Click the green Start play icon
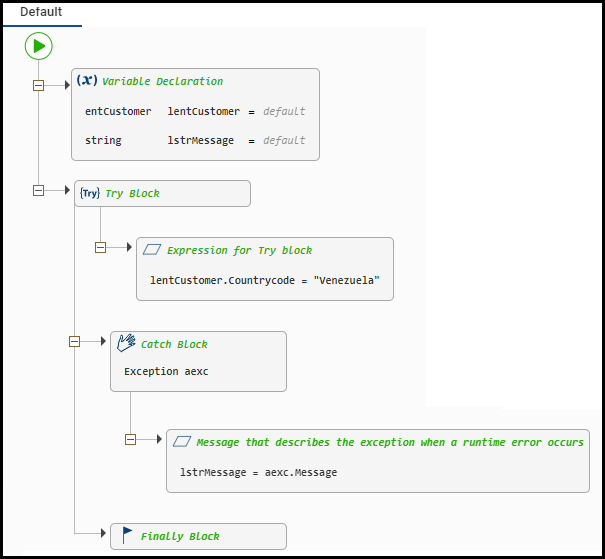Image resolution: width=605 pixels, height=559 pixels. click(x=38, y=46)
